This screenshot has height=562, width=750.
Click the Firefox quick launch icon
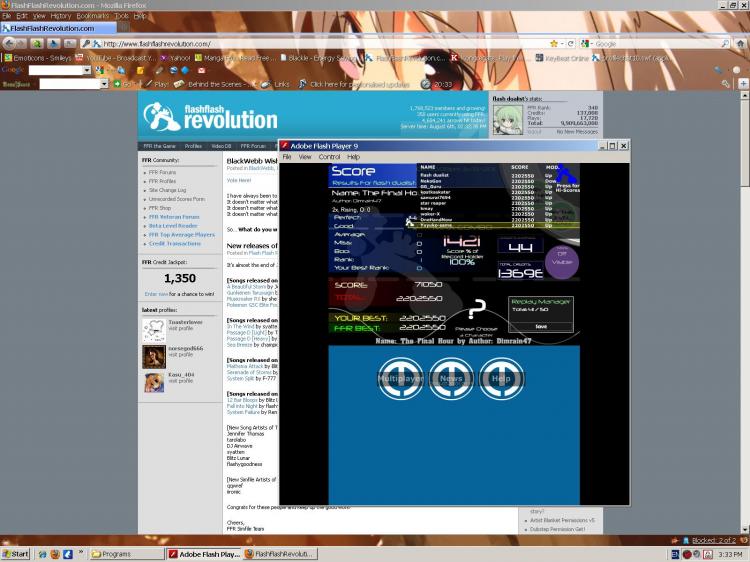(55, 554)
